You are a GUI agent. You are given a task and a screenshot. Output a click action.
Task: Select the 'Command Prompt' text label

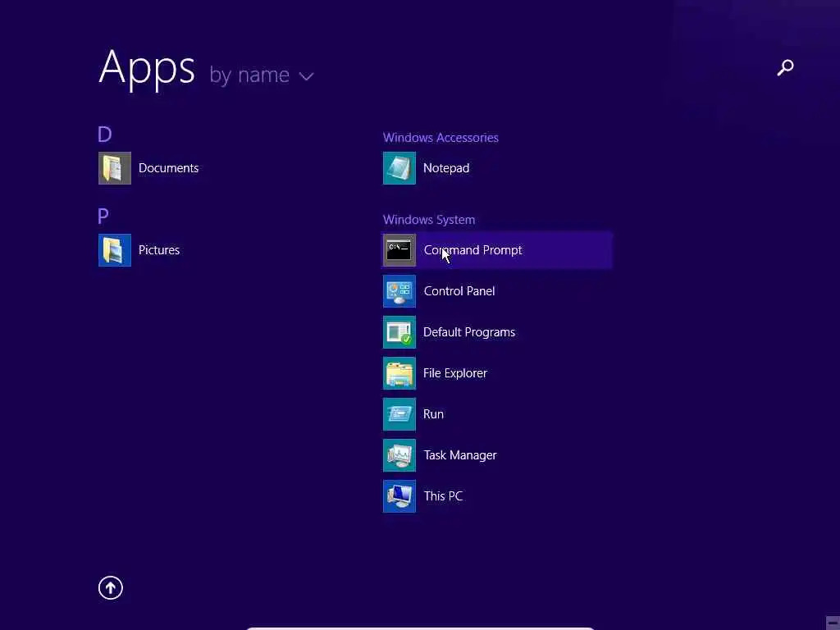click(x=472, y=250)
